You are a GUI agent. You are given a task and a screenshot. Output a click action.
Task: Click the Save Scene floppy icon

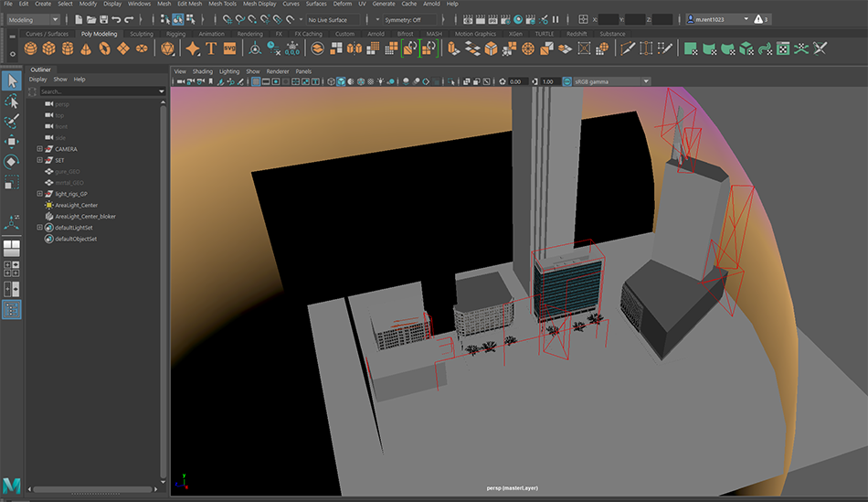103,19
